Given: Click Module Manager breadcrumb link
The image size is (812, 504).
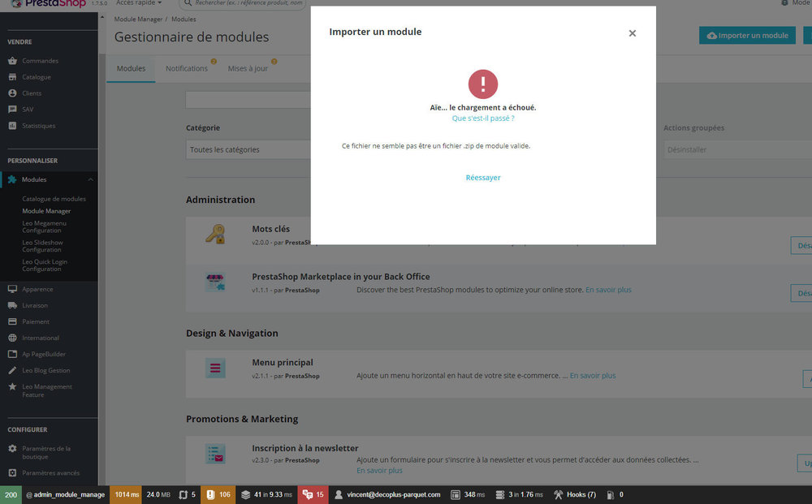Looking at the screenshot, I should coord(138,19).
